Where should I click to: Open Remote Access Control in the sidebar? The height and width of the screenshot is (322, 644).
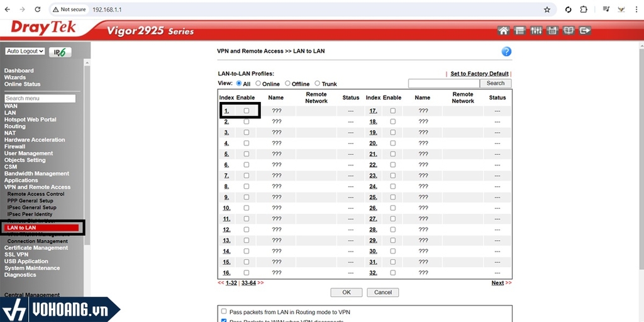pyautogui.click(x=36, y=194)
